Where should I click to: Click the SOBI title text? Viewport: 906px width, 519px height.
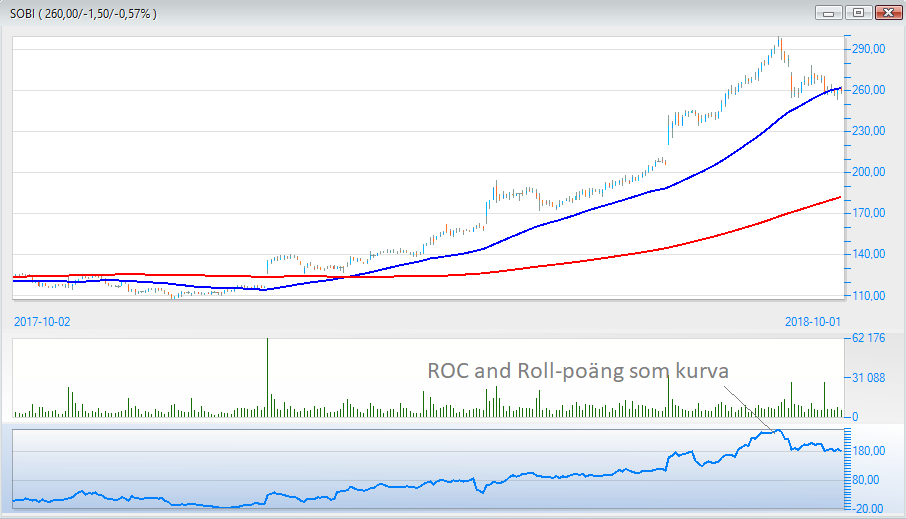[83, 14]
